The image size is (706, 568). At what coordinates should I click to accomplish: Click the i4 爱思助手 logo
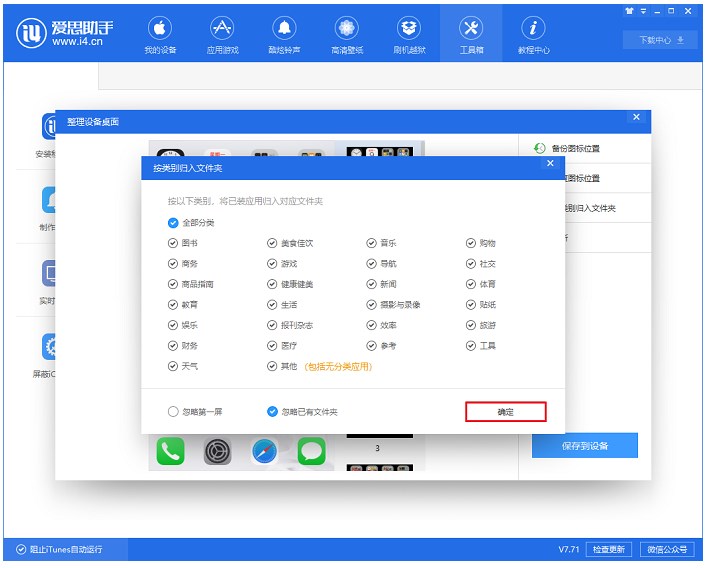click(x=65, y=32)
